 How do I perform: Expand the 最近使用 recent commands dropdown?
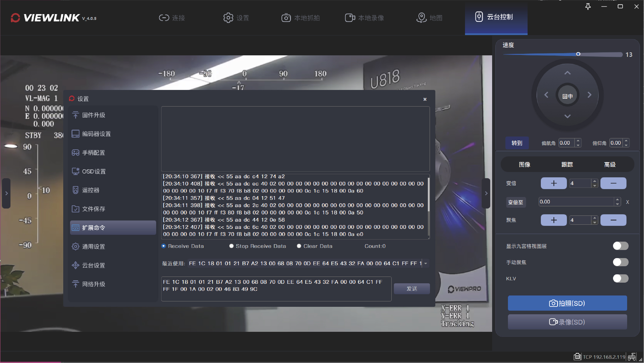[x=426, y=263]
